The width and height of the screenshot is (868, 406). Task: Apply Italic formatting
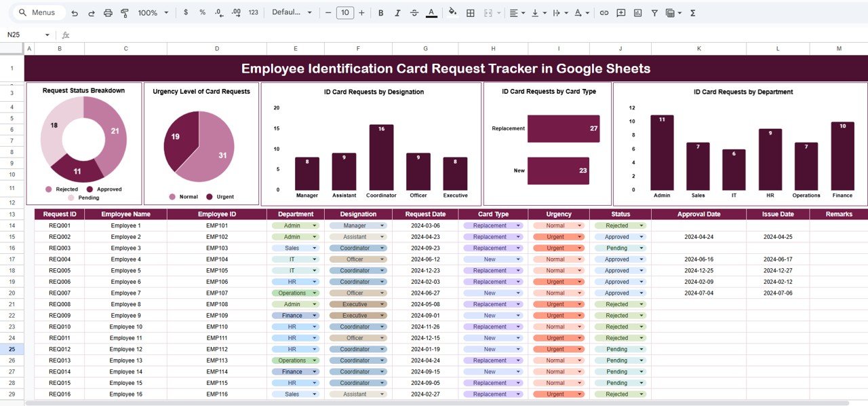coord(397,12)
